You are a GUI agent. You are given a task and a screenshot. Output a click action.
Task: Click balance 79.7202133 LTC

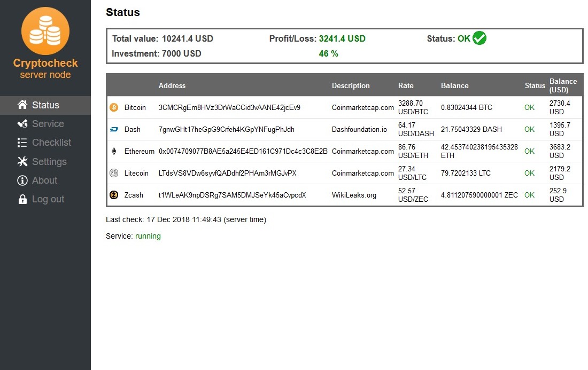(x=466, y=174)
